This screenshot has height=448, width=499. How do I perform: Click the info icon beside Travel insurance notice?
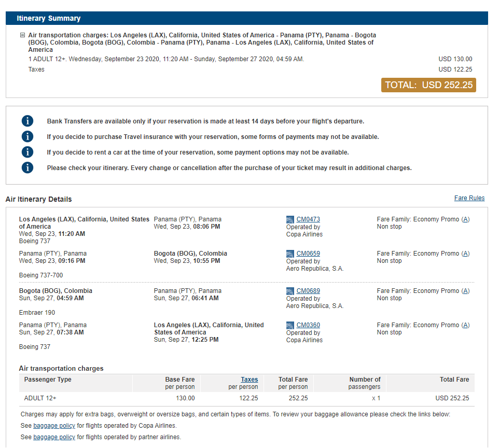click(27, 136)
